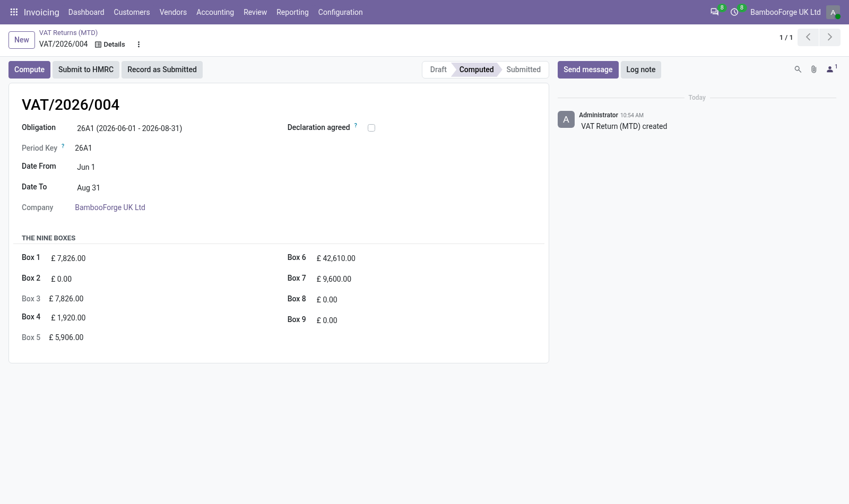Click the Submit to HMRC button

tap(86, 69)
